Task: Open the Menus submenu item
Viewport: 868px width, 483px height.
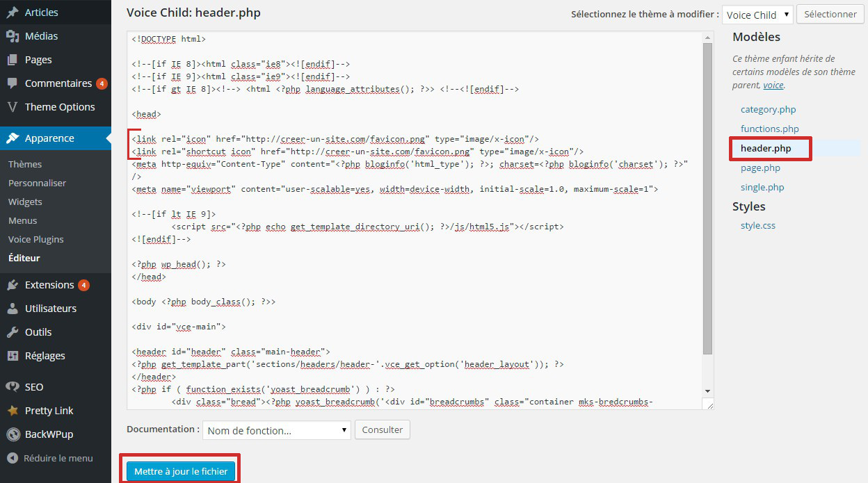Action: pyautogui.click(x=23, y=220)
